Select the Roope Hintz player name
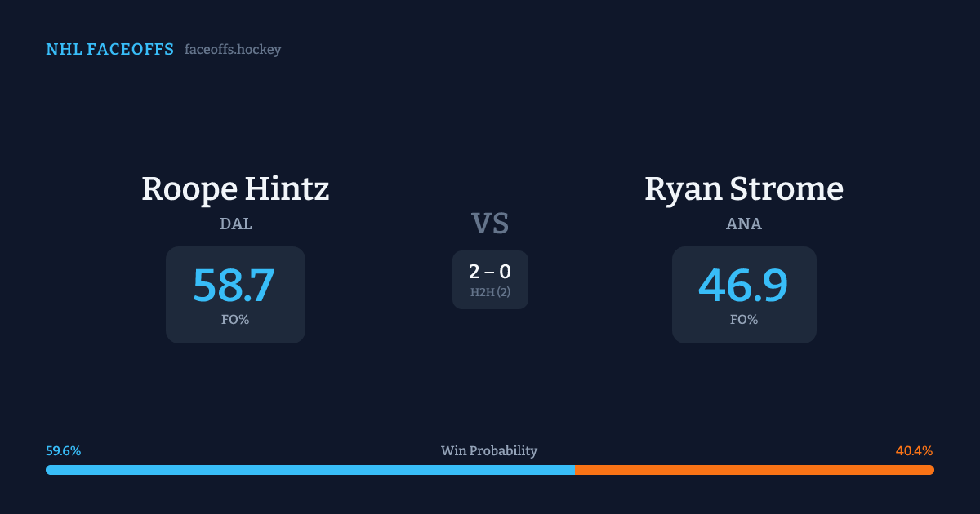 pos(235,188)
